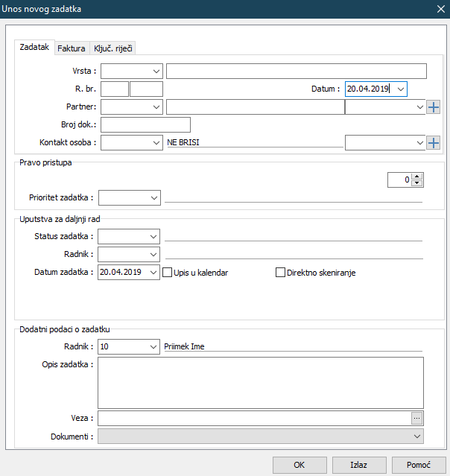Click the plus icon next to Partner
450x476 pixels.
pyautogui.click(x=434, y=107)
